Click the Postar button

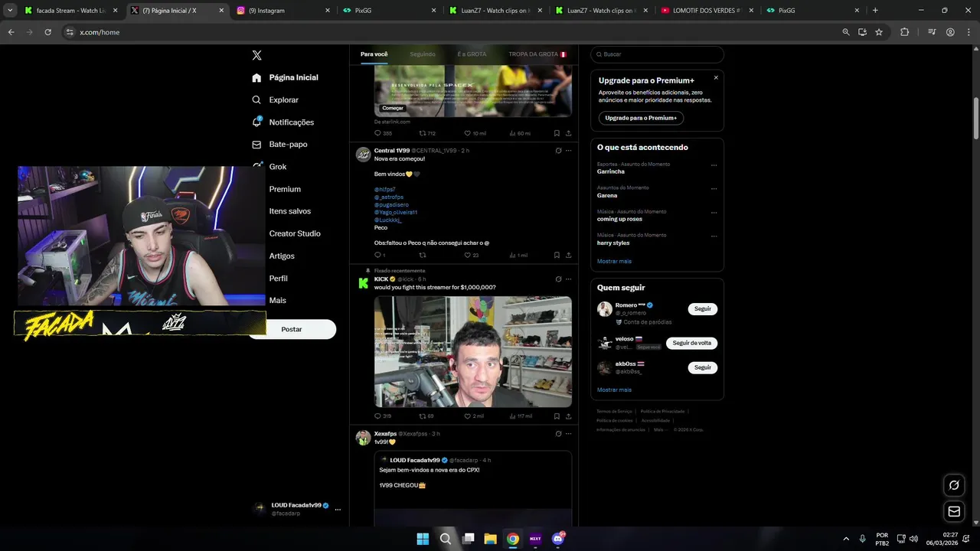[x=292, y=329]
